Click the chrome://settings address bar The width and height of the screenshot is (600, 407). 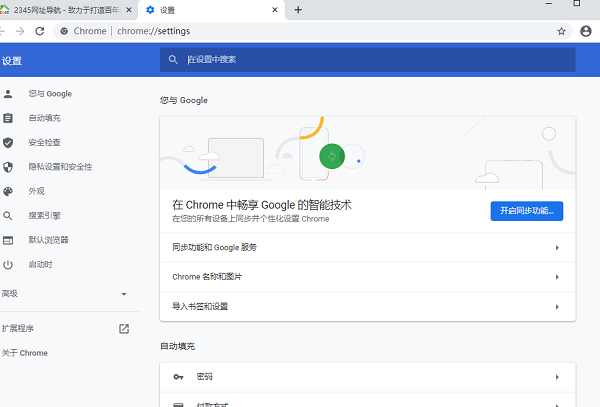(312, 31)
